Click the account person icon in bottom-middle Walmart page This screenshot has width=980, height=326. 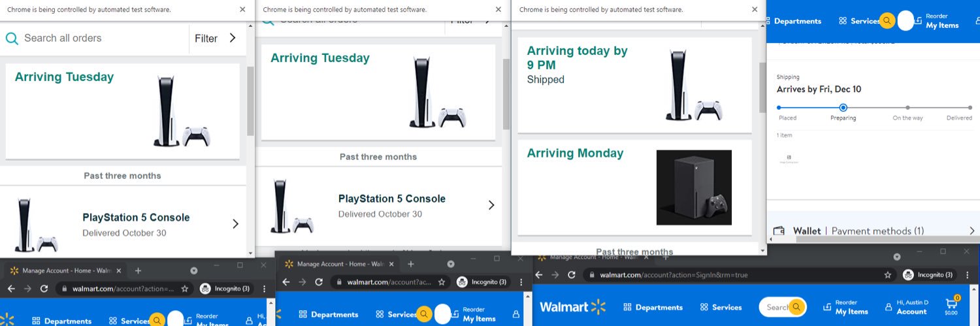pos(516,314)
